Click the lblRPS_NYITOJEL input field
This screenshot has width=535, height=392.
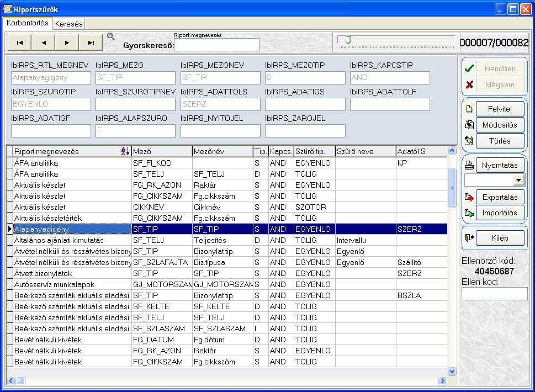(220, 131)
